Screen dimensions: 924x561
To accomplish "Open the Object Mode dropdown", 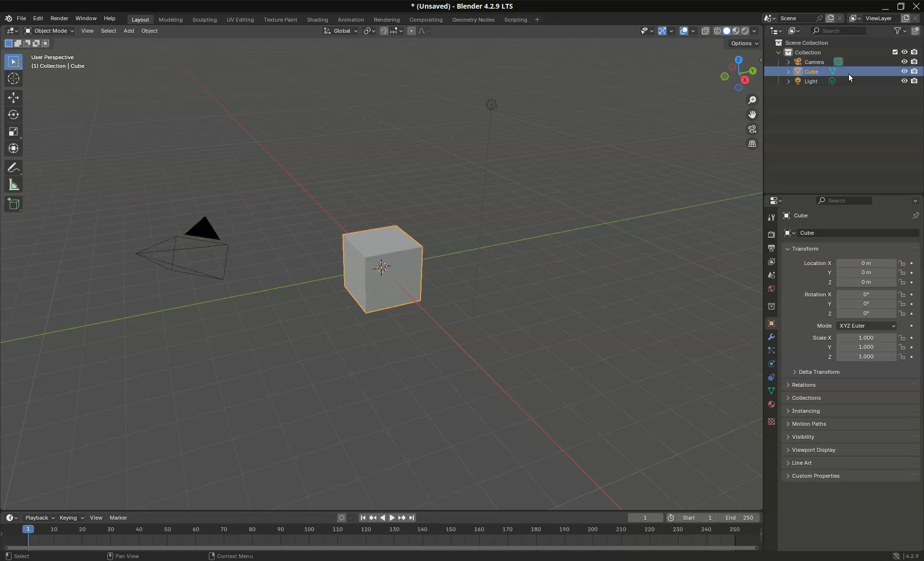I will pos(49,31).
